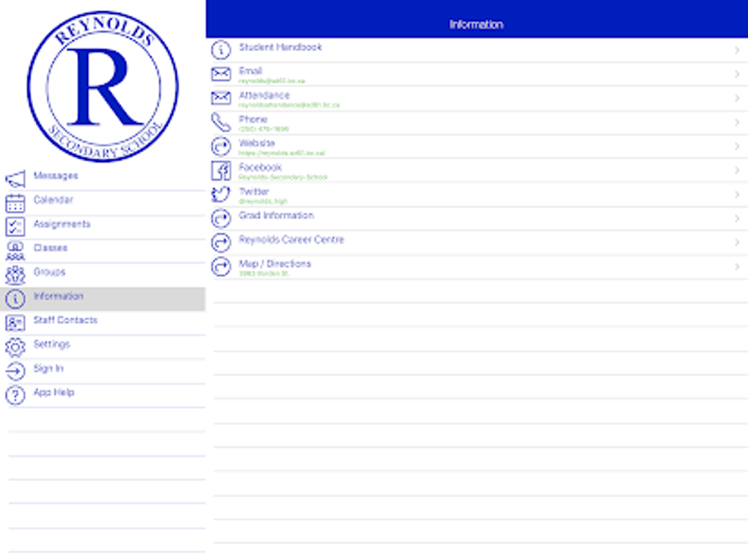Image resolution: width=748 pixels, height=560 pixels.
Task: Select the Messages icon in the sidebar
Action: (13, 176)
